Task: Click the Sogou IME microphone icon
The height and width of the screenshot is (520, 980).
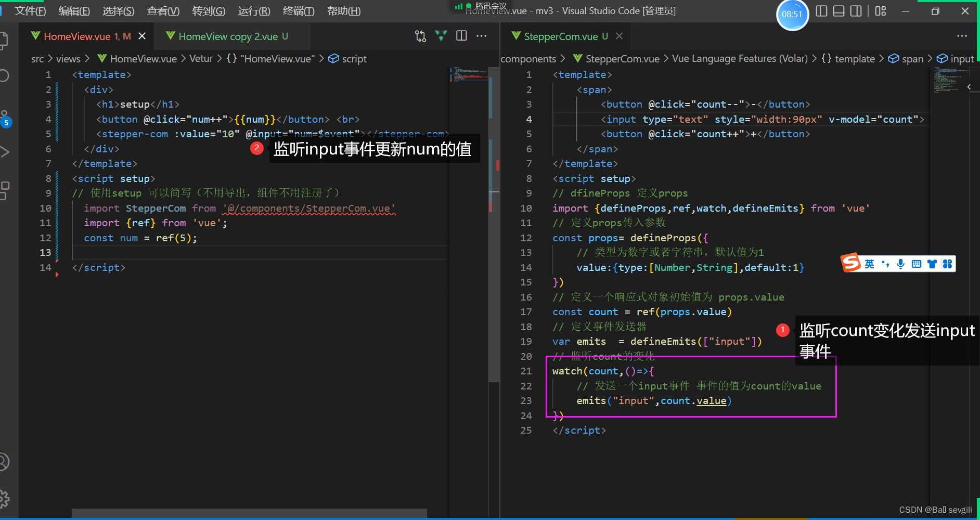Action: [901, 264]
